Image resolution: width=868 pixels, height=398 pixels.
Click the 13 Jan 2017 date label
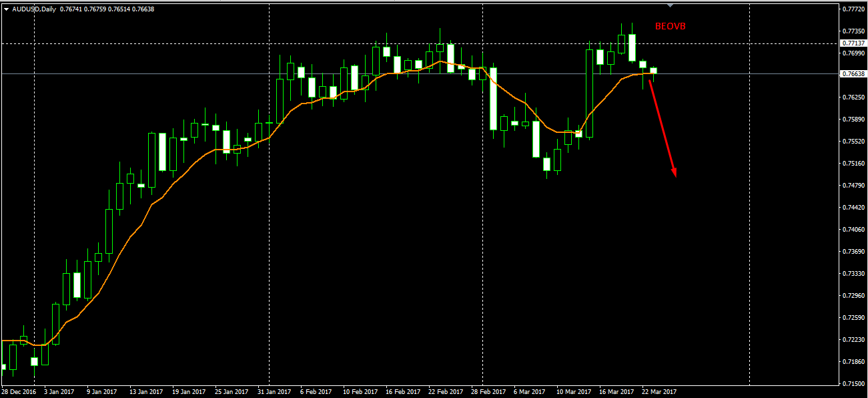tap(146, 393)
